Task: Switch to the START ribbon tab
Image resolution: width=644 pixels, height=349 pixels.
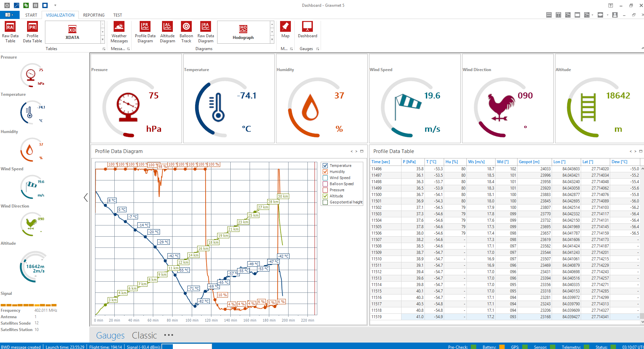Action: 31,15
